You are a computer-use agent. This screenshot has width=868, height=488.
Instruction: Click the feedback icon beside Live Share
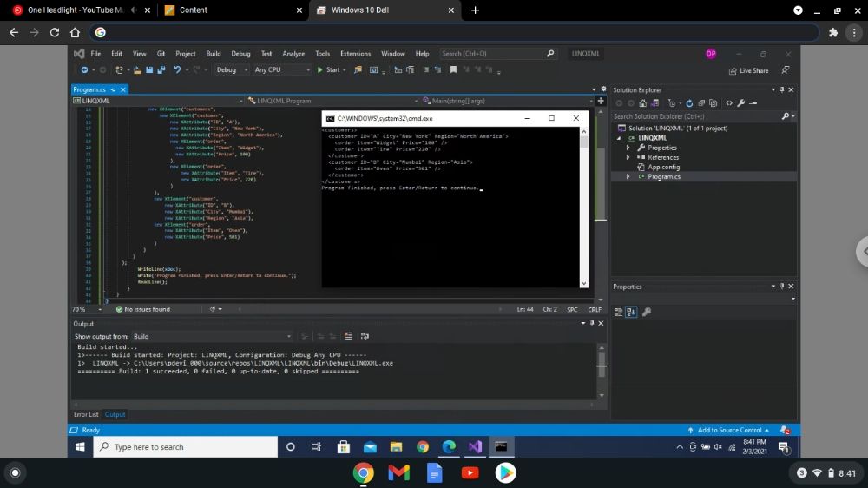(x=786, y=70)
